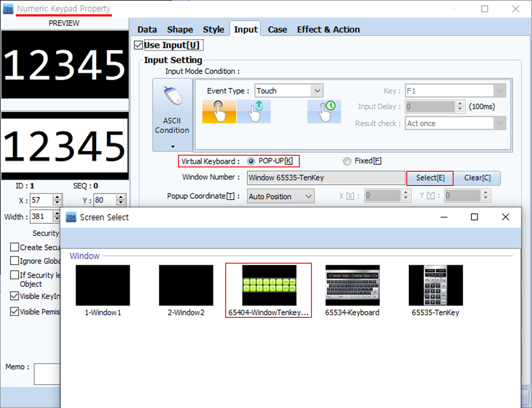Select Fixed virtual keyboard radio button
Viewport: 532px width, 408px height.
(347, 161)
